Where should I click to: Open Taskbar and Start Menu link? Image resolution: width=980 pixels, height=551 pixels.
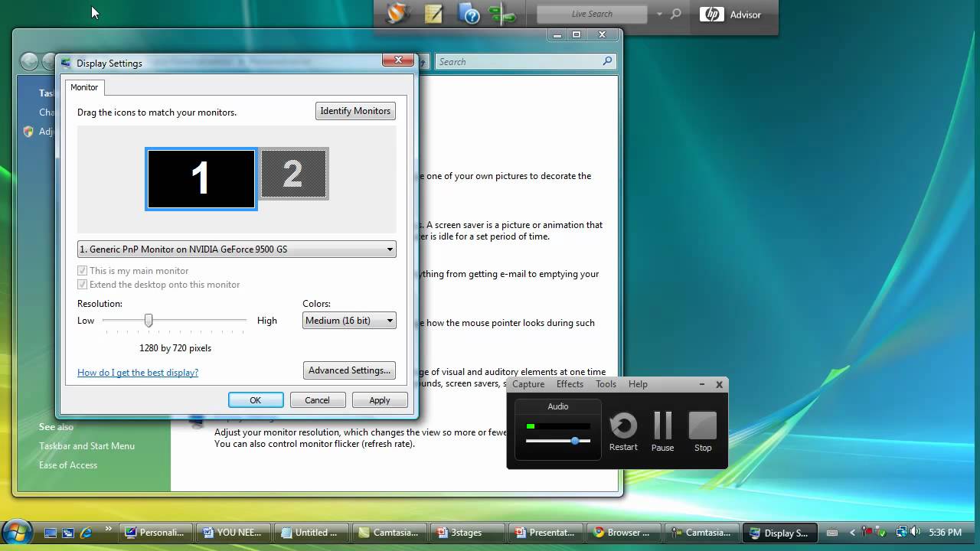[x=87, y=446]
